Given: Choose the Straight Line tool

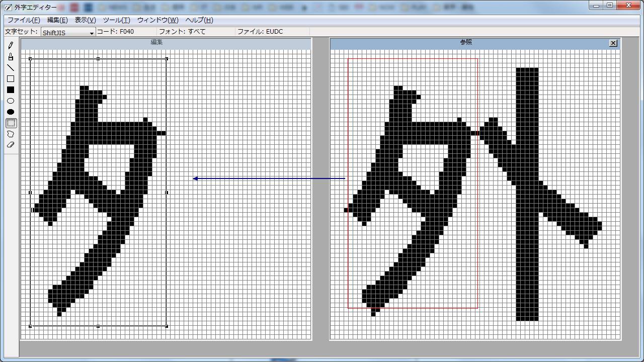Looking at the screenshot, I should coord(11,67).
